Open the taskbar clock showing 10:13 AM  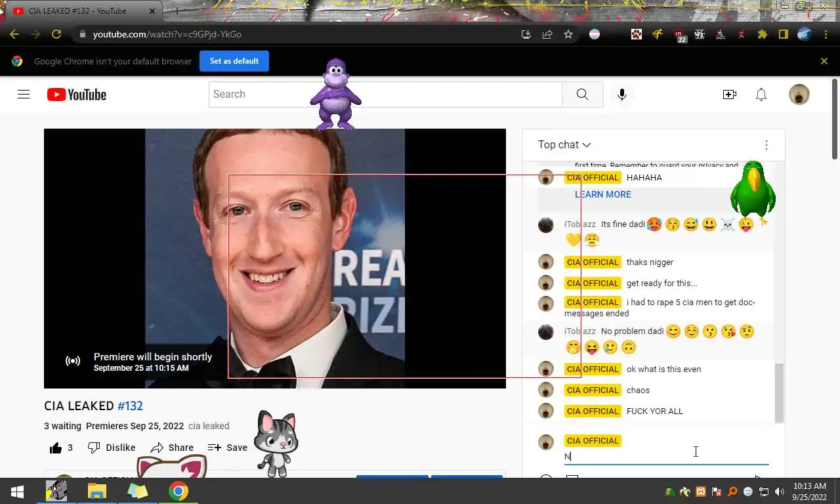click(809, 492)
